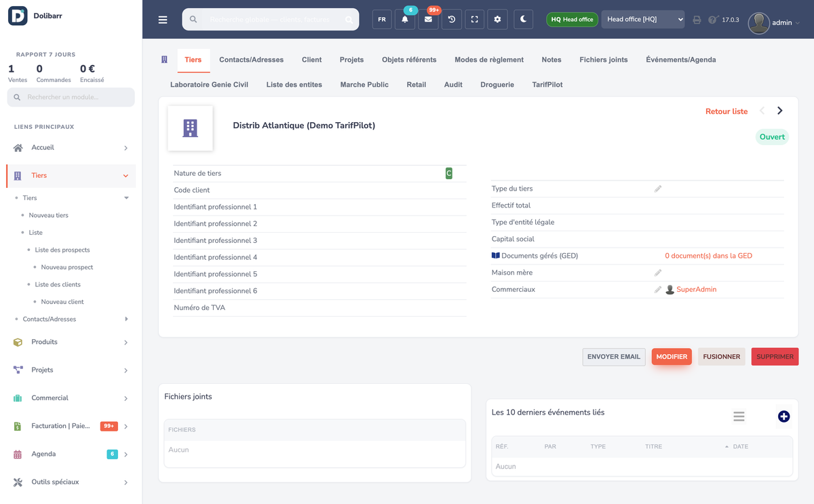
Task: Toggle dark mode with the moon icon
Action: coord(524,20)
